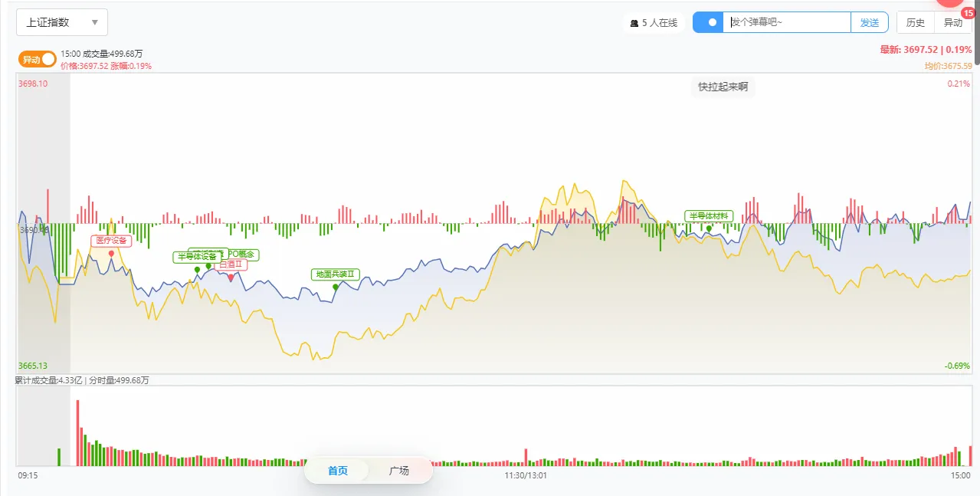Click the 3698.10 upper price axis label
980x496 pixels.
(33, 84)
